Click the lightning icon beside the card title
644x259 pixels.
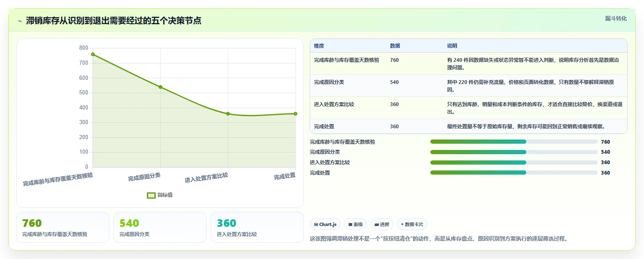click(20, 21)
